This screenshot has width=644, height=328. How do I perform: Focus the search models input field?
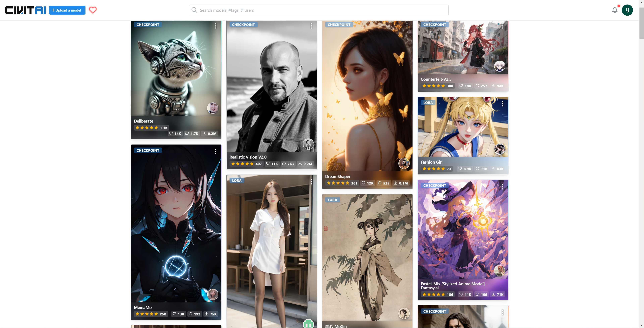coord(318,10)
